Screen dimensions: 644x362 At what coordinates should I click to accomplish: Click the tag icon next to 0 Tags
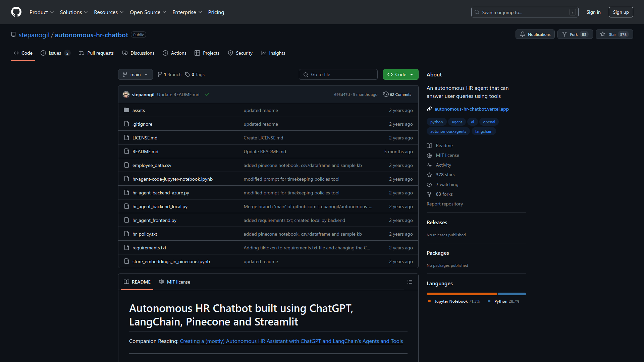point(187,74)
